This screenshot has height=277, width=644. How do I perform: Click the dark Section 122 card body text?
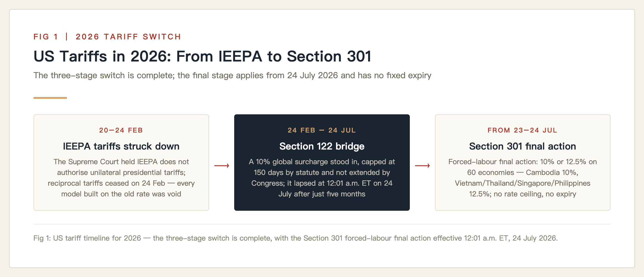[x=322, y=178]
